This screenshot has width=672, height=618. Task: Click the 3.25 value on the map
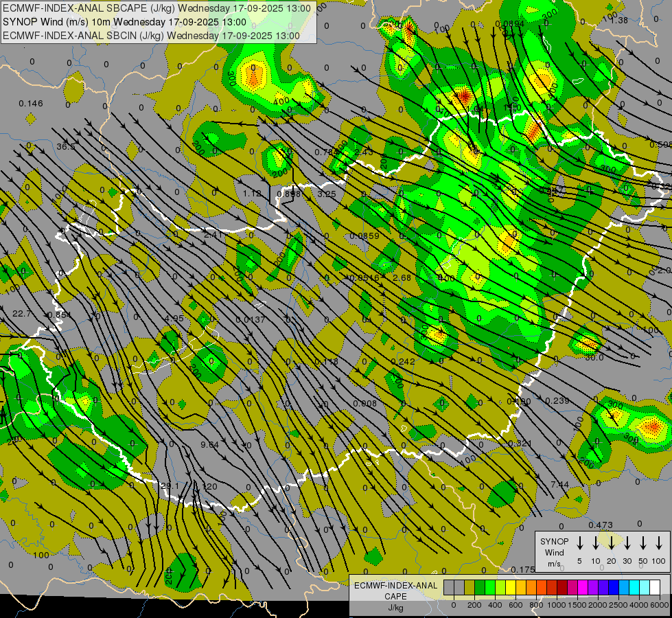tap(327, 194)
